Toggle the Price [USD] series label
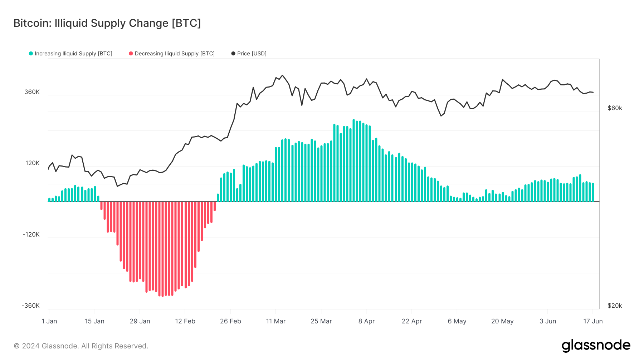The width and height of the screenshot is (644, 362). pos(252,54)
